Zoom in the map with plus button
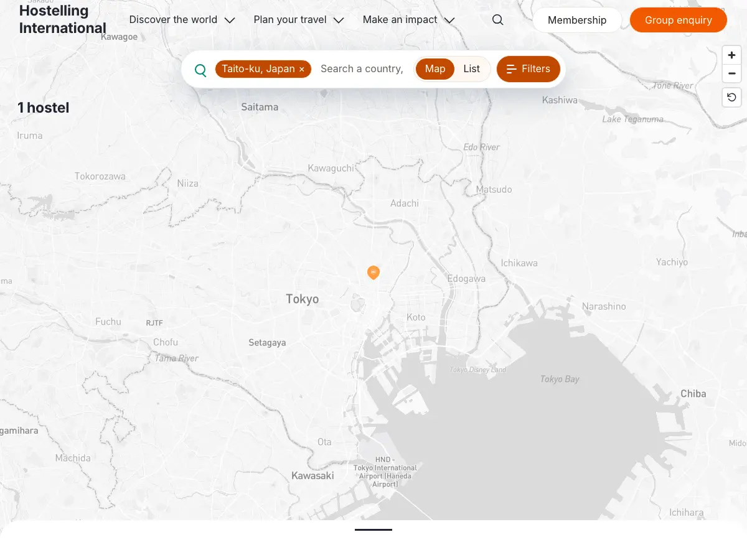Viewport: 747px width, 560px height. click(x=731, y=55)
